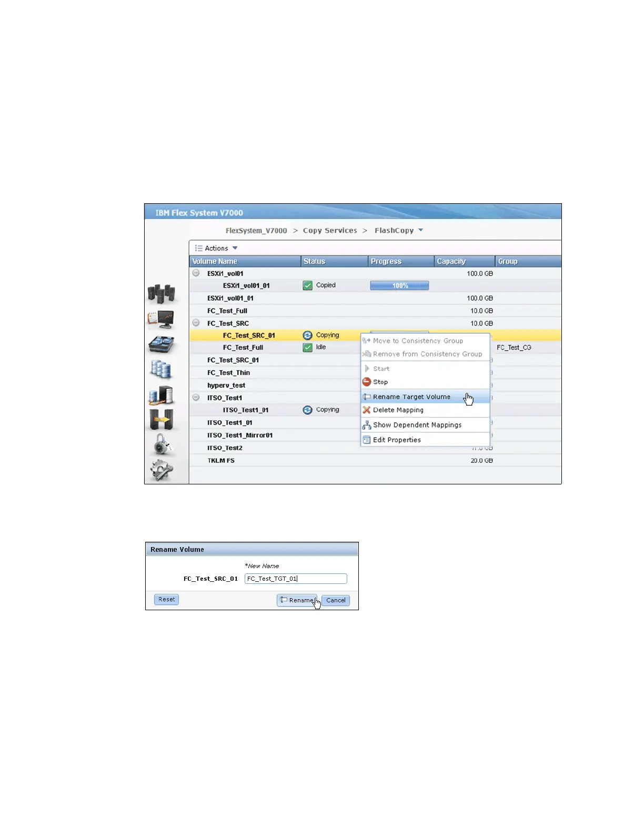Image resolution: width=644 pixels, height=834 pixels.
Task: Choose Stop from context menu
Action: click(x=425, y=382)
